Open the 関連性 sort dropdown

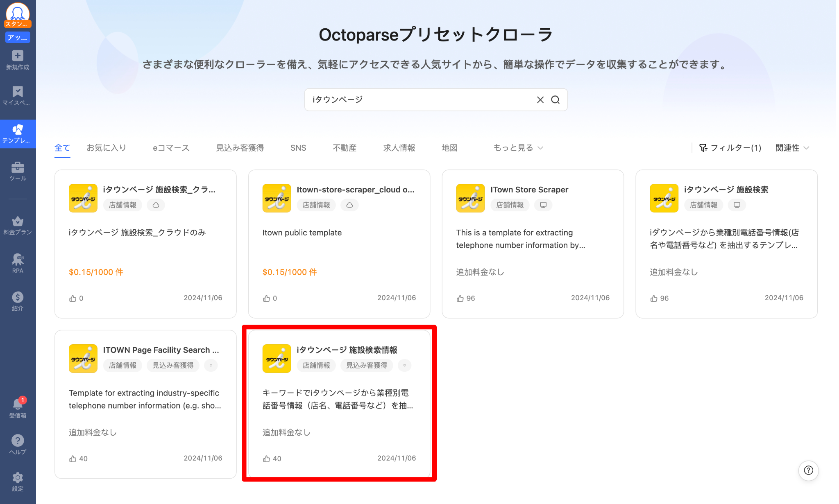[791, 148]
